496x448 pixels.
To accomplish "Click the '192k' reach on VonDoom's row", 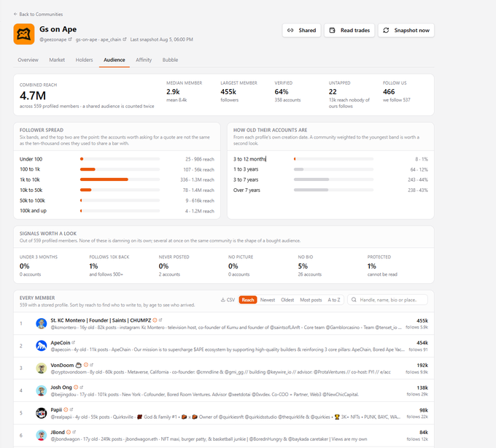I will coord(422,365).
